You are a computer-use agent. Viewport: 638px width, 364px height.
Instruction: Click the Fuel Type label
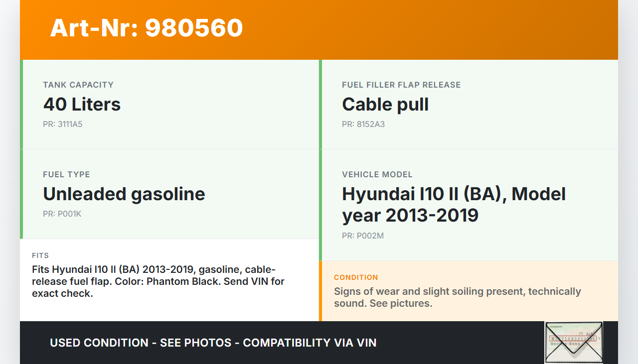pyautogui.click(x=66, y=174)
